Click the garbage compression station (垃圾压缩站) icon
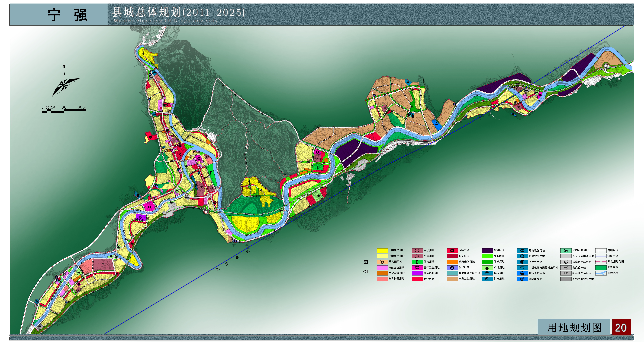The image size is (644, 342). coord(522,279)
